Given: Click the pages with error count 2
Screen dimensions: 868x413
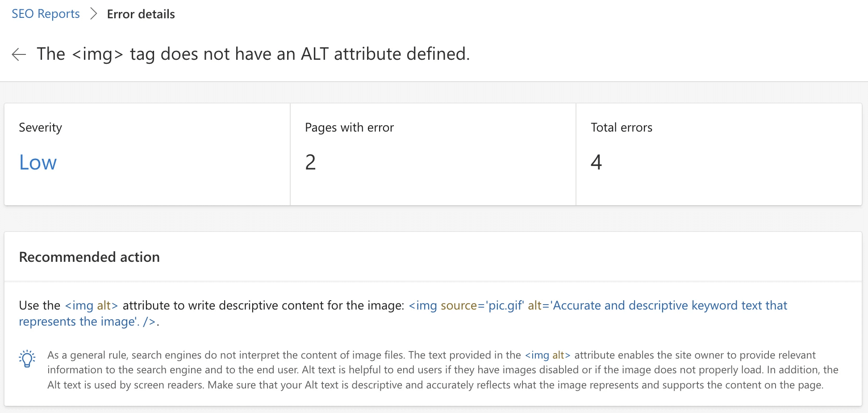Looking at the screenshot, I should click(x=310, y=162).
